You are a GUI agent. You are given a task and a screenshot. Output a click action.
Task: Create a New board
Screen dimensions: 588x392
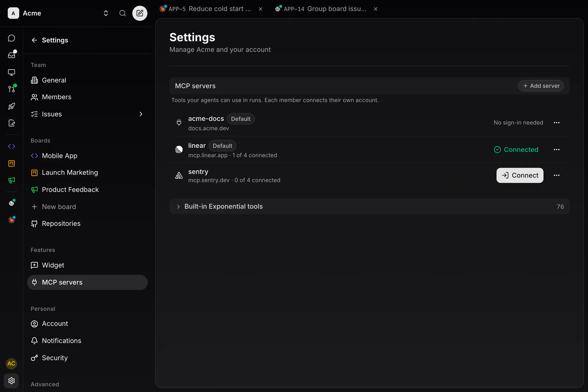click(87, 207)
